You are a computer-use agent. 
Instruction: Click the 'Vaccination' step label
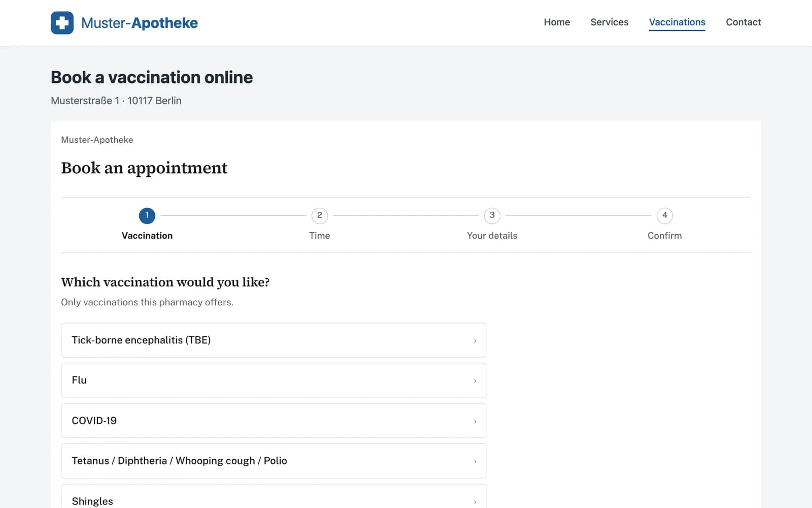click(147, 236)
